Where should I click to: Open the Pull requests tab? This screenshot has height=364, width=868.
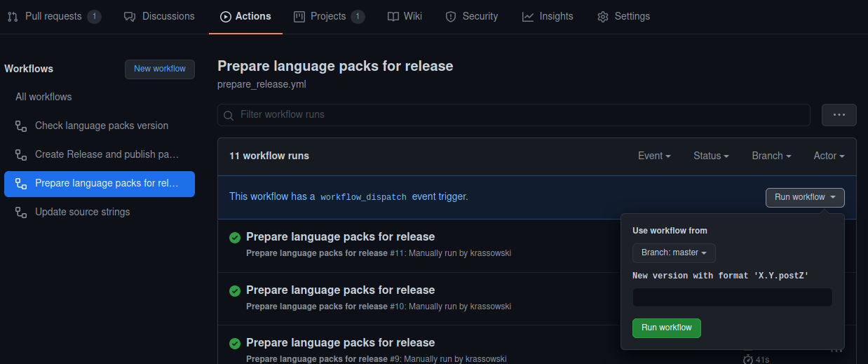point(54,16)
